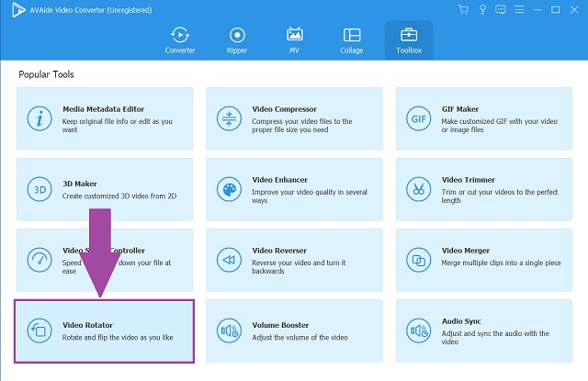Click the GIF Maker icon
Viewport: 588px width, 381px height.
pos(419,118)
